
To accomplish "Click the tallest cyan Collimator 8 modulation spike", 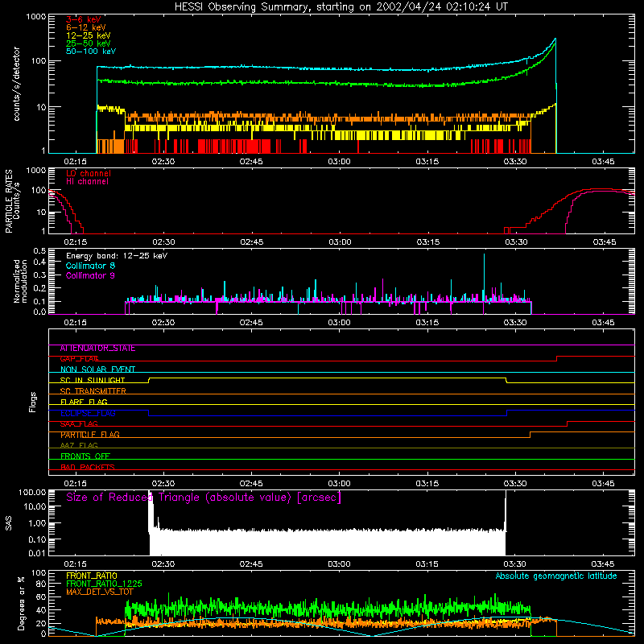I will (x=484, y=279).
